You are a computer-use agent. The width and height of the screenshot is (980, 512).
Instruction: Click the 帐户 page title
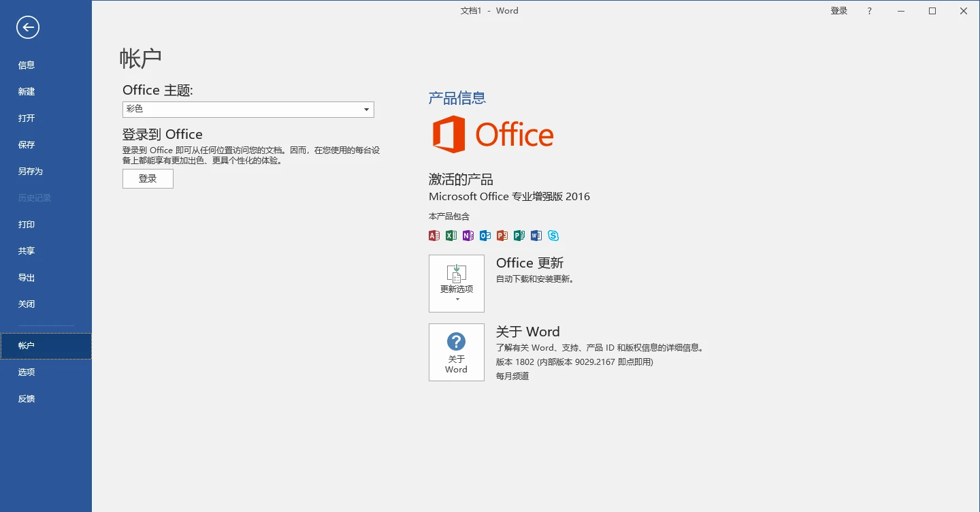point(141,58)
